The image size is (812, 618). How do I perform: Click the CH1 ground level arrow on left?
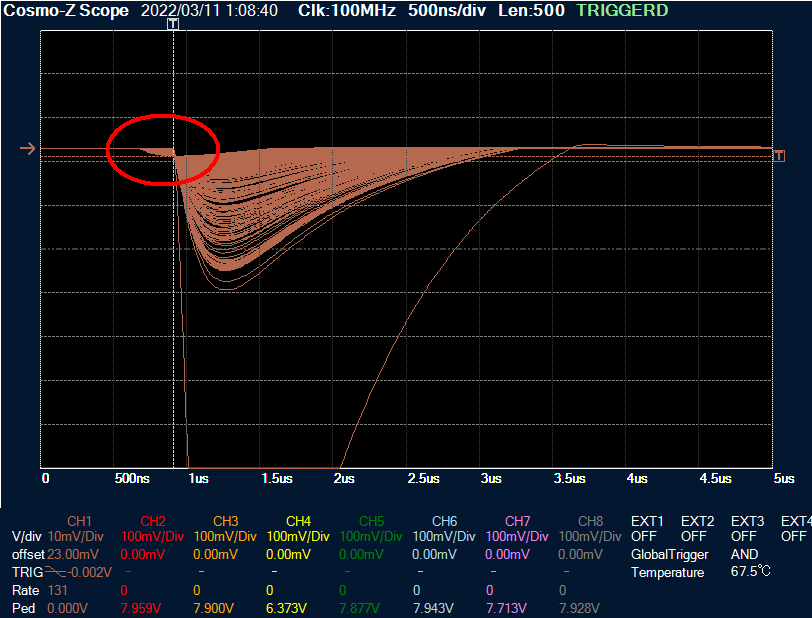coord(27,149)
